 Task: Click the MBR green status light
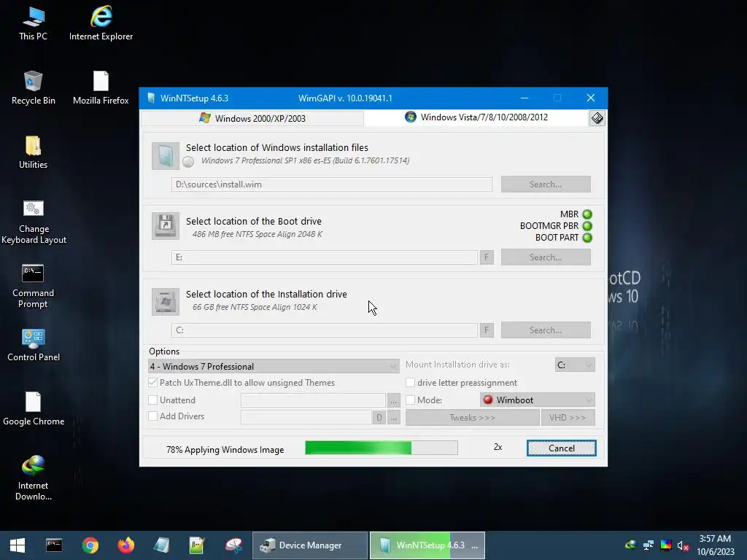tap(587, 214)
